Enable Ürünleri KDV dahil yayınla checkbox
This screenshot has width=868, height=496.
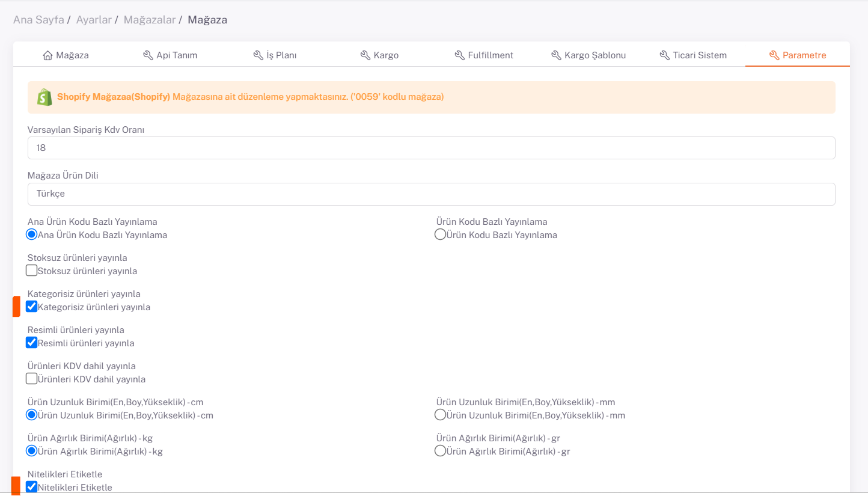32,379
